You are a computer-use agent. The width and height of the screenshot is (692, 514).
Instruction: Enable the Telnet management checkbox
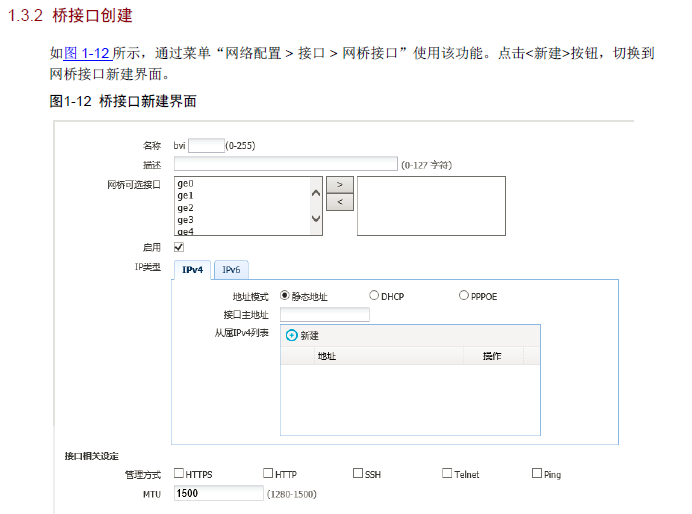click(x=447, y=473)
